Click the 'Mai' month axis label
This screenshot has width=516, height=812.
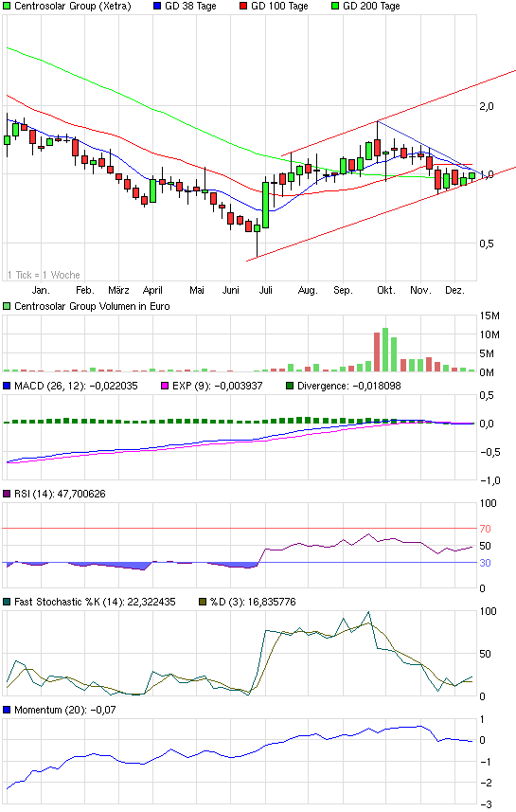coord(197,290)
